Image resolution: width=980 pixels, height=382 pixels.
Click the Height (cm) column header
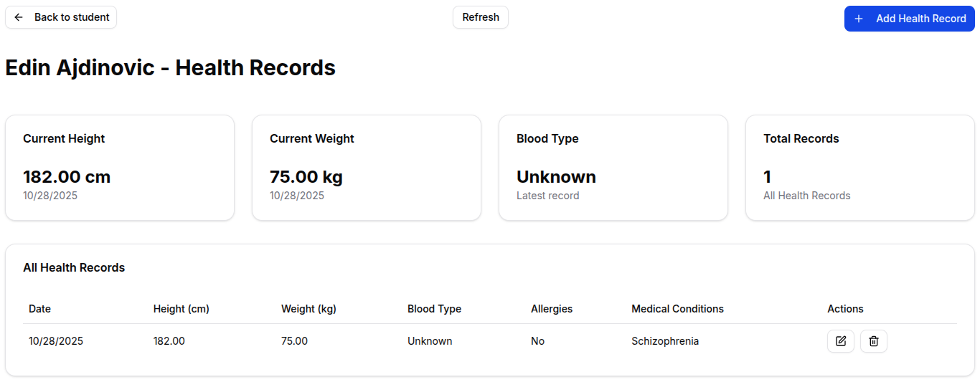pyautogui.click(x=181, y=309)
